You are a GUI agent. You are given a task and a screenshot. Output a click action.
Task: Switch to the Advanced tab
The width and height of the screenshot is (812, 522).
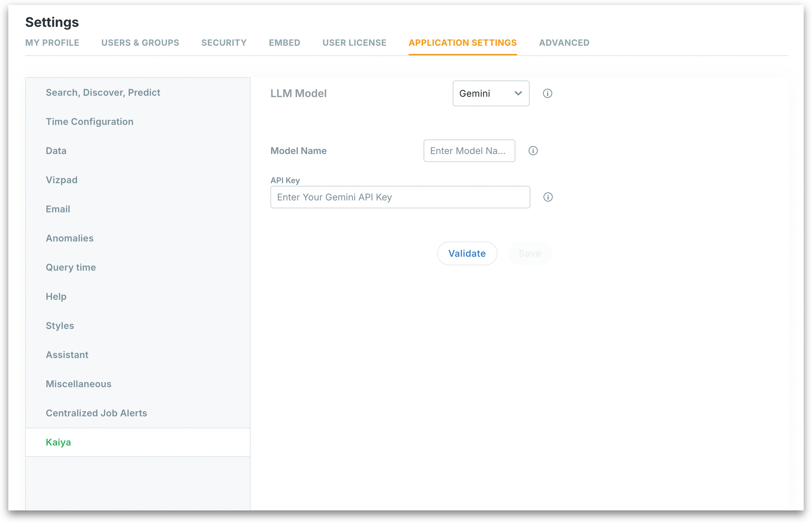point(564,43)
